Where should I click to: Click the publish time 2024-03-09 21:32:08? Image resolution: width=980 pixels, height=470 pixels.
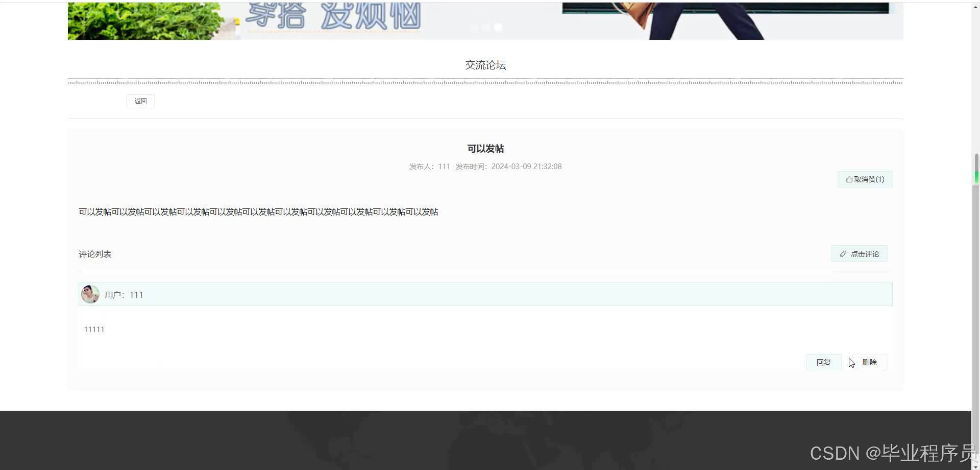[x=526, y=167]
